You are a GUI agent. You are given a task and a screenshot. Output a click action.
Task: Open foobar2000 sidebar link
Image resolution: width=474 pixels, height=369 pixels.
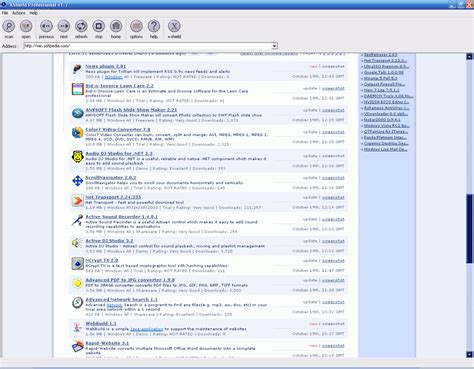click(x=382, y=120)
